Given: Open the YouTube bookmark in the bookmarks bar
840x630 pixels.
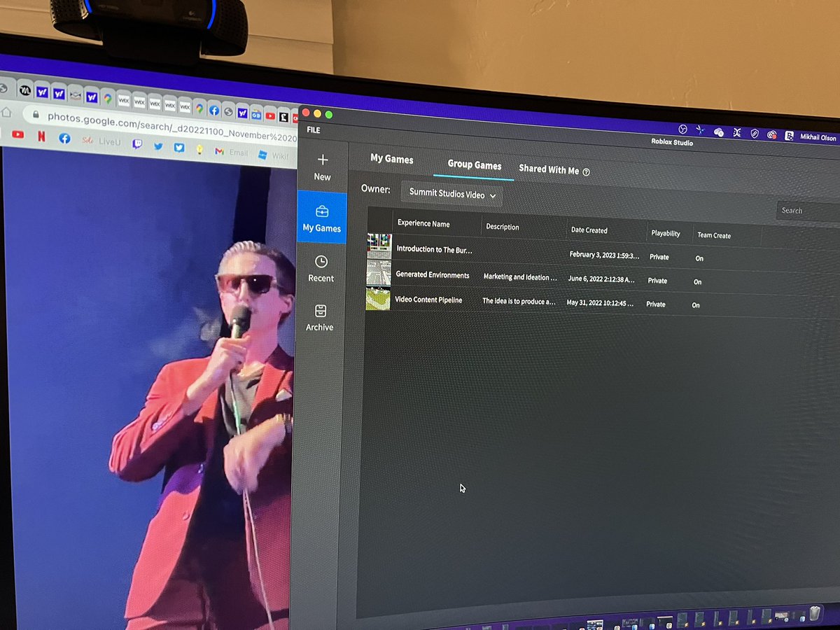Looking at the screenshot, I should (17, 134).
